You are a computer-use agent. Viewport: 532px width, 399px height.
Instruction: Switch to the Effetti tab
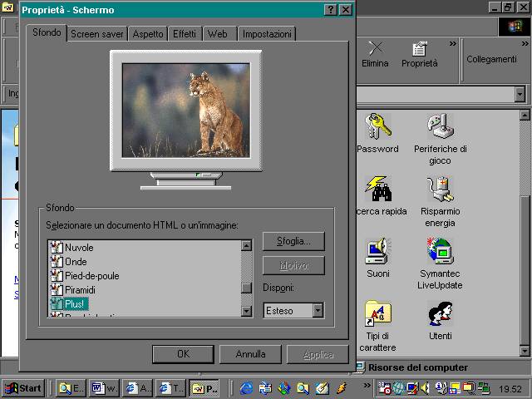[x=185, y=34]
